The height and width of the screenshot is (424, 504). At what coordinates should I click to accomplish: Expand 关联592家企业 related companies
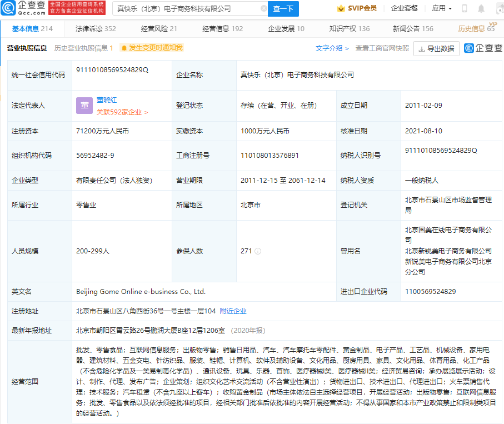[x=122, y=112]
